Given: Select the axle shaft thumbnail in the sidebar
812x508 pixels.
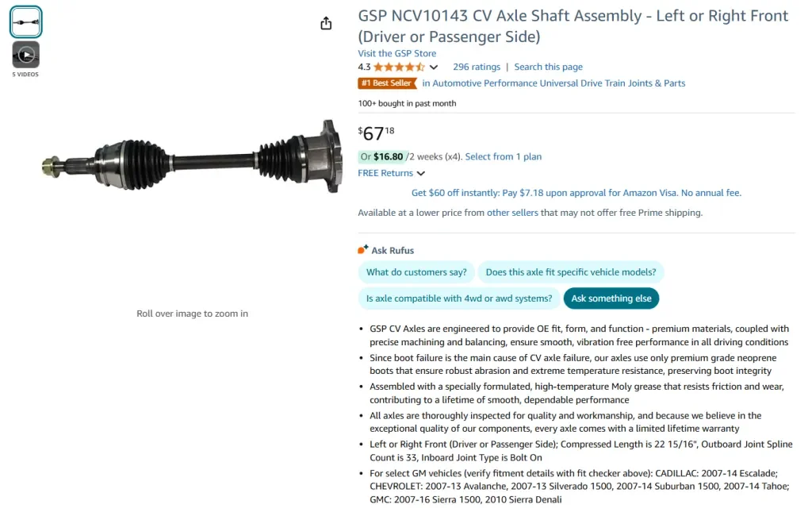Looking at the screenshot, I should pos(25,22).
